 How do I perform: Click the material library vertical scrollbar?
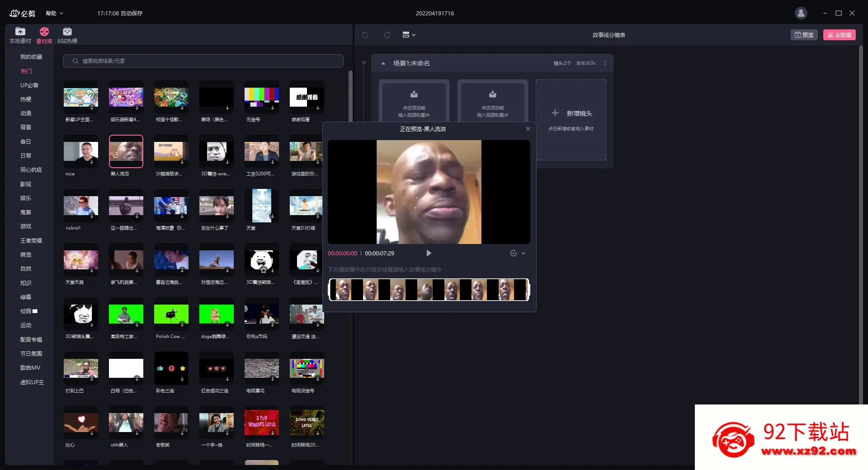click(350, 96)
